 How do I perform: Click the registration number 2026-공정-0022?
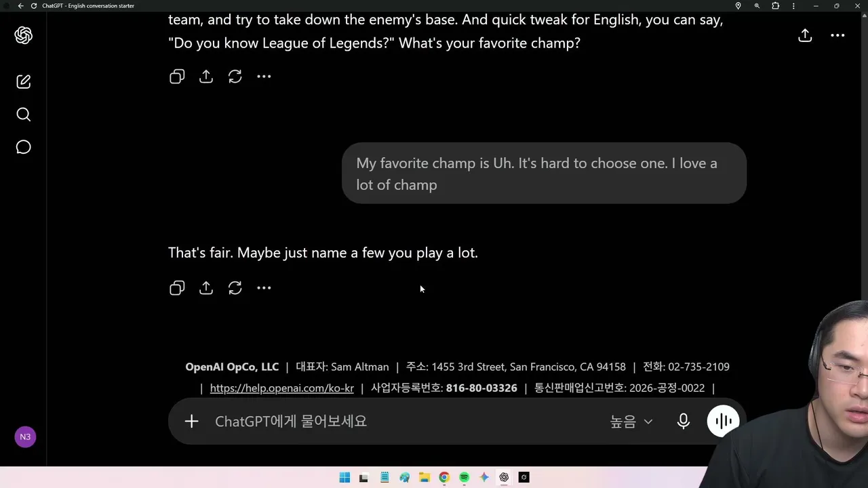667,388
